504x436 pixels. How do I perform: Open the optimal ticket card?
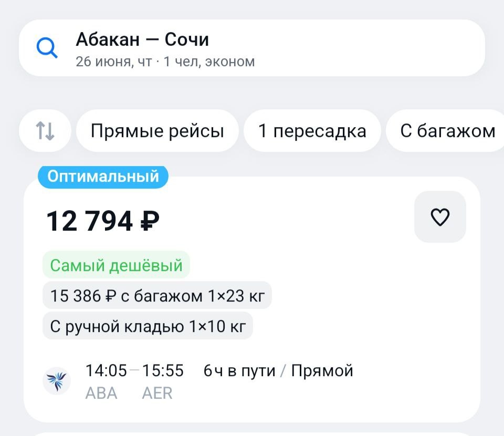click(x=252, y=299)
